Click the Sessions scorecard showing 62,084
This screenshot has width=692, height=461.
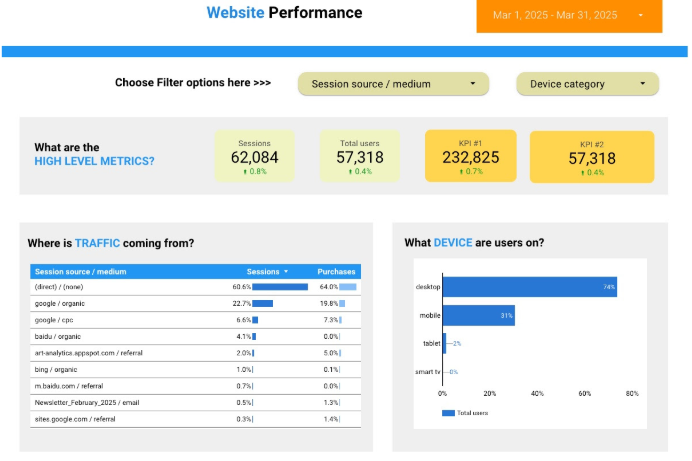tap(255, 157)
